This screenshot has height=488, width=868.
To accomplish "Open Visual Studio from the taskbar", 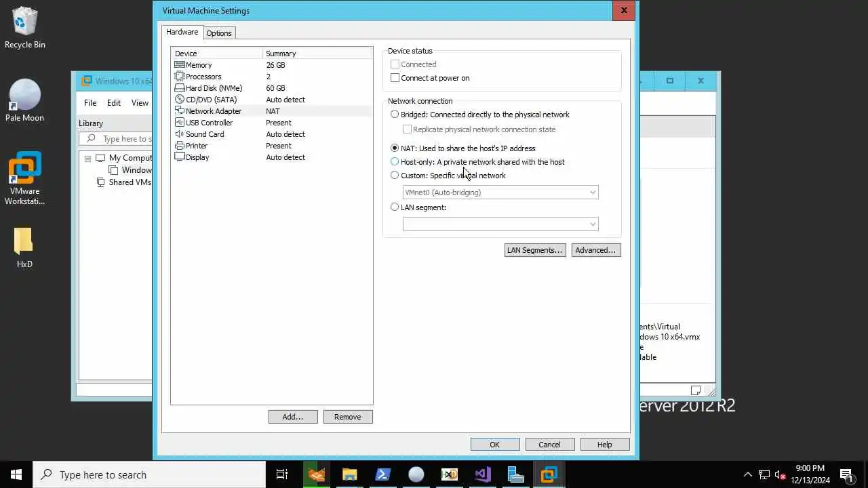I will [482, 474].
